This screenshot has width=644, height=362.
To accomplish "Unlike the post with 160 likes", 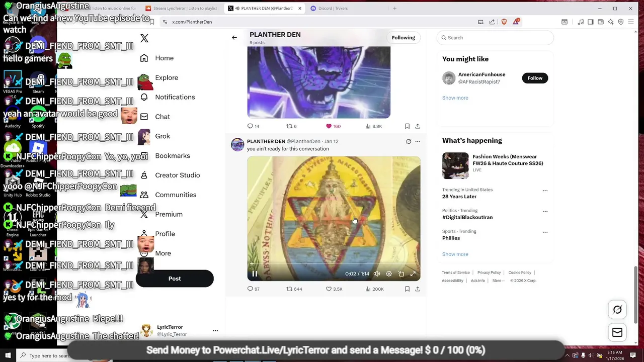I will (x=333, y=126).
